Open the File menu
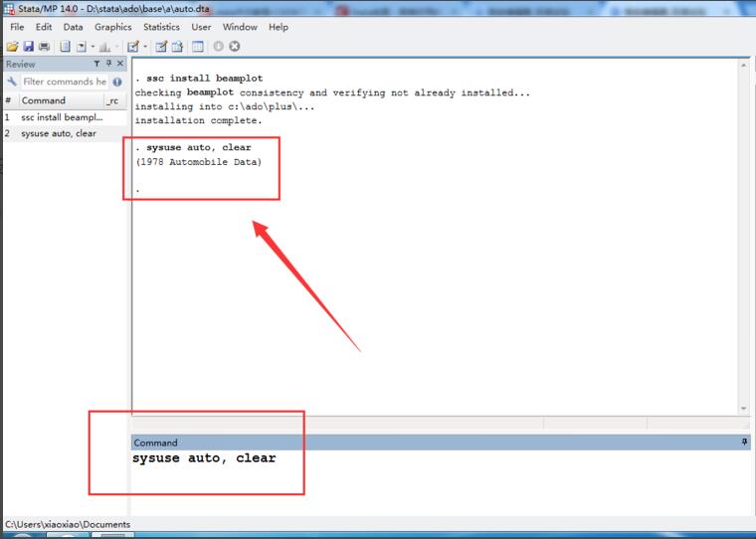 pos(17,27)
